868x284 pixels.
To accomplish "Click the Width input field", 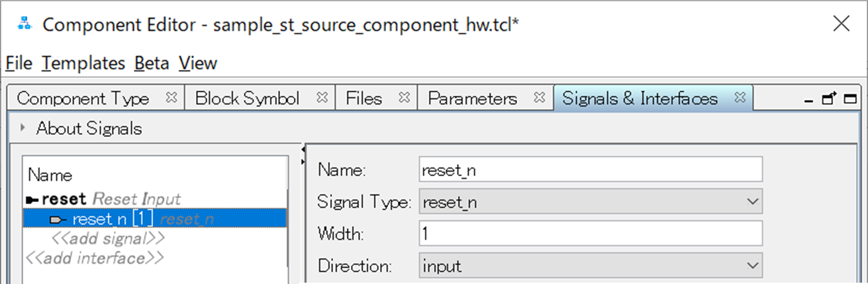I will pyautogui.click(x=591, y=234).
